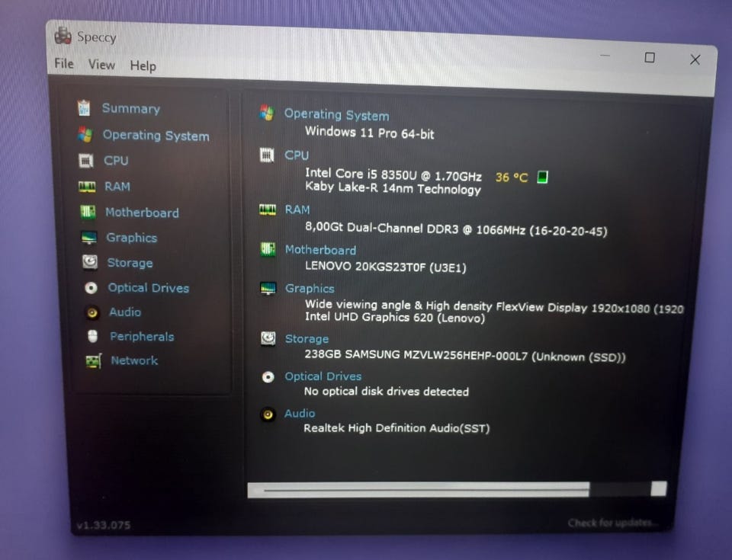The image size is (732, 560).
Task: Maximize the Speccy window
Action: click(x=650, y=57)
